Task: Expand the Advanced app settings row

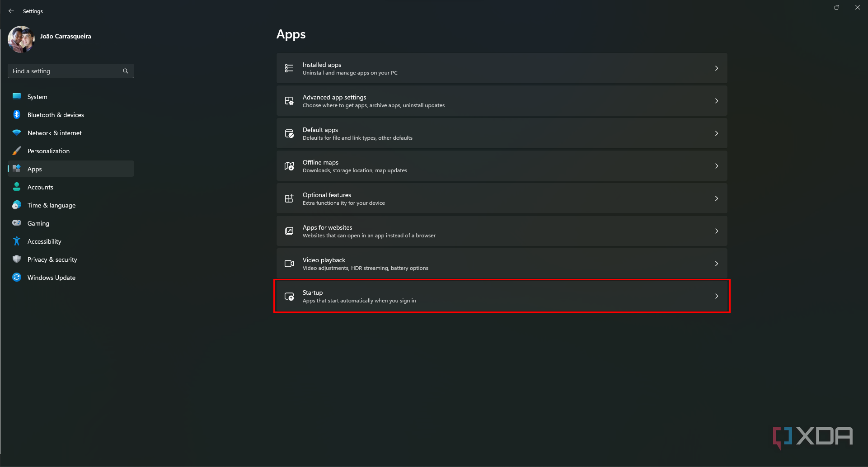Action: [716, 101]
